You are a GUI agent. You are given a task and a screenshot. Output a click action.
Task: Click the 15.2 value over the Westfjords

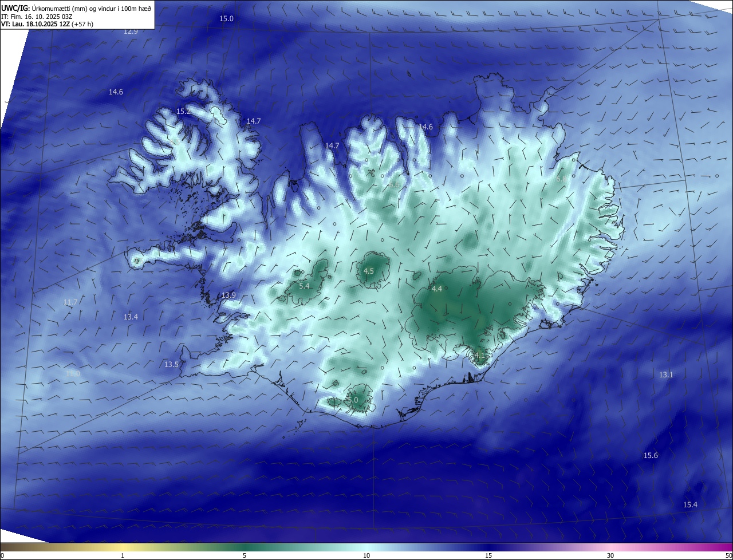183,111
